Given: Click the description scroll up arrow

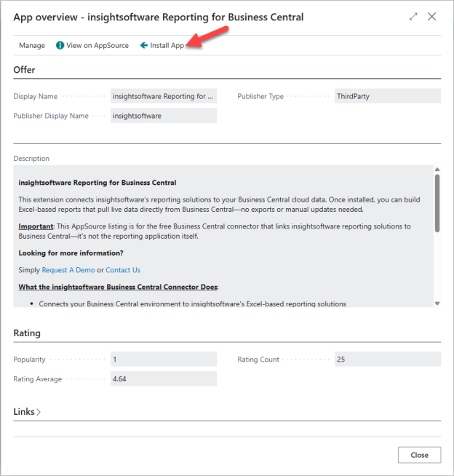Looking at the screenshot, I should click(437, 170).
